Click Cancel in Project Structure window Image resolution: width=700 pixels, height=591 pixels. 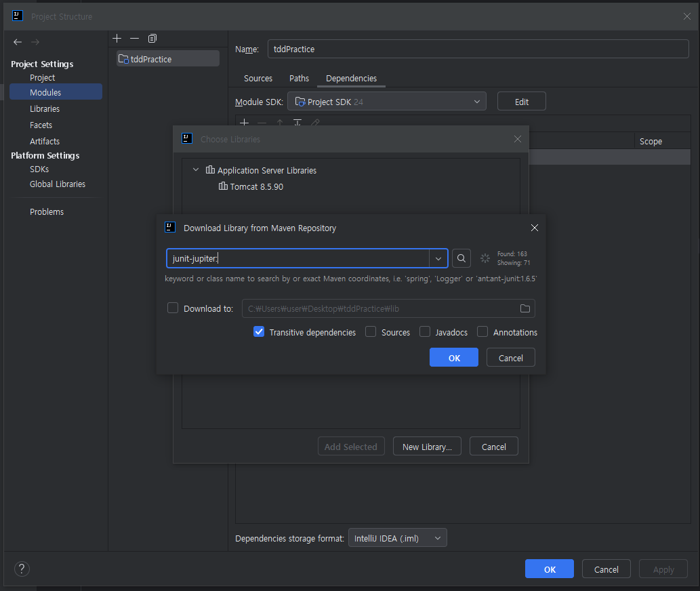(606, 569)
